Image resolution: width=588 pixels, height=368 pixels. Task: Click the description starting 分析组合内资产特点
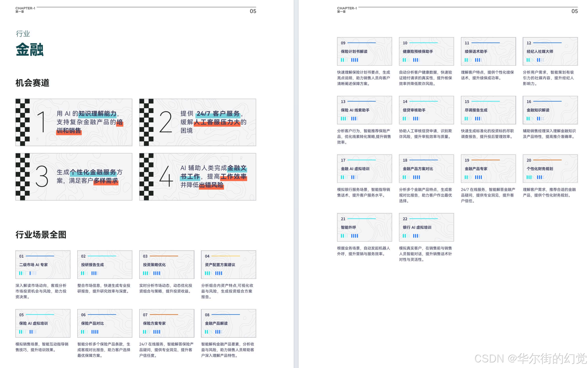pyautogui.click(x=227, y=291)
